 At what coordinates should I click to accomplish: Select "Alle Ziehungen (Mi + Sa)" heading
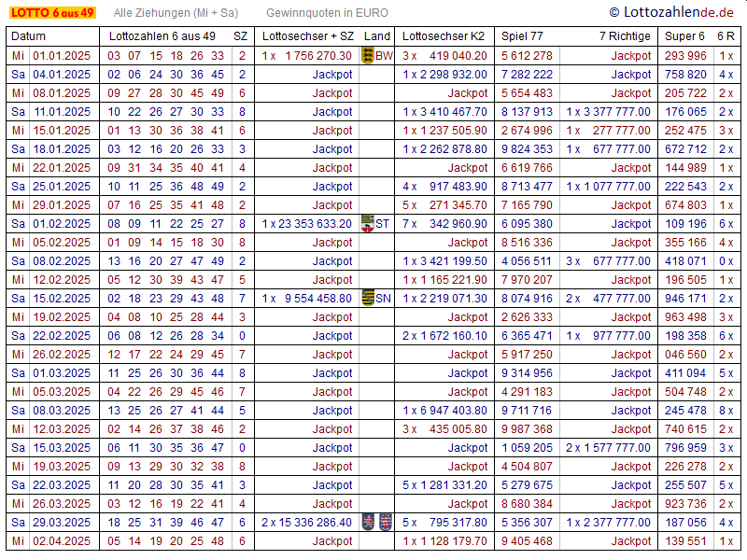click(x=176, y=13)
